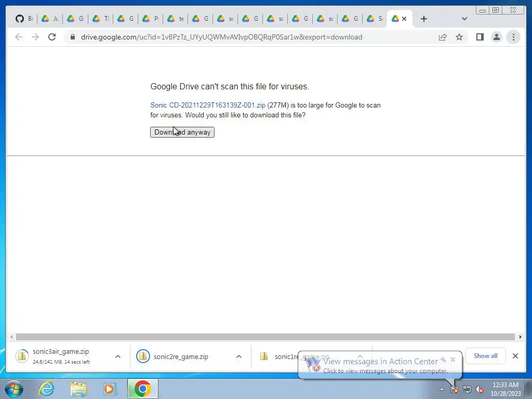Switch to the GitHub tab
This screenshot has width=532, height=399.
[24, 19]
